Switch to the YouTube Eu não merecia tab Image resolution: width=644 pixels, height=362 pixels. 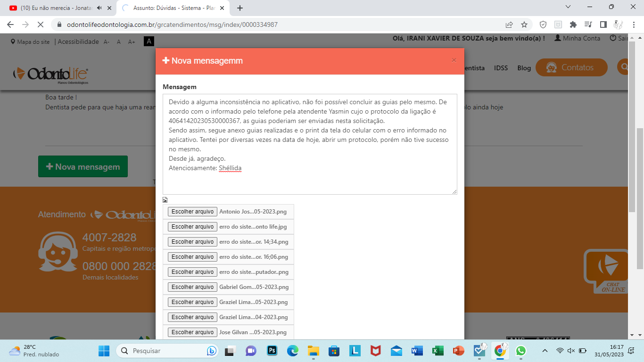57,8
